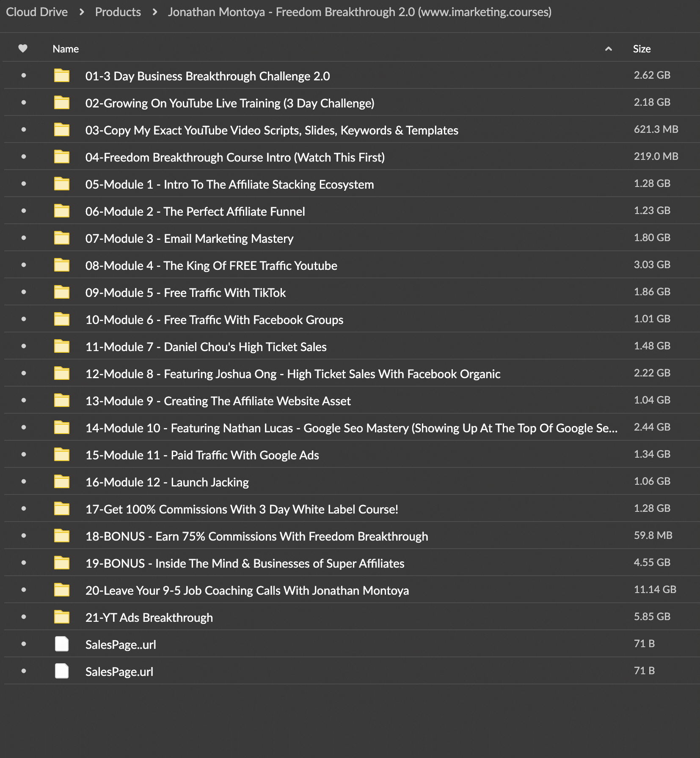Viewport: 700px width, 758px height.
Task: Open folder icon for 18-BONUS Earn 75% Commissions
Action: tap(62, 536)
